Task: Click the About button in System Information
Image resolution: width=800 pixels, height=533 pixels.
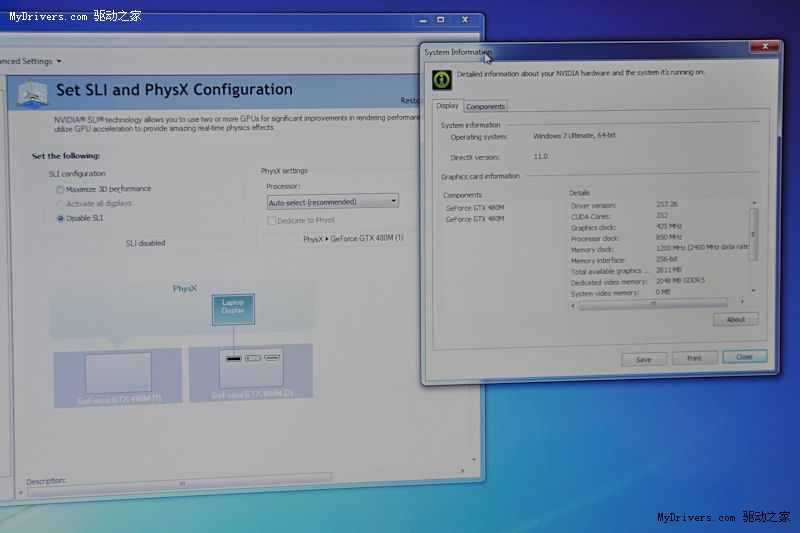Action: coord(736,319)
